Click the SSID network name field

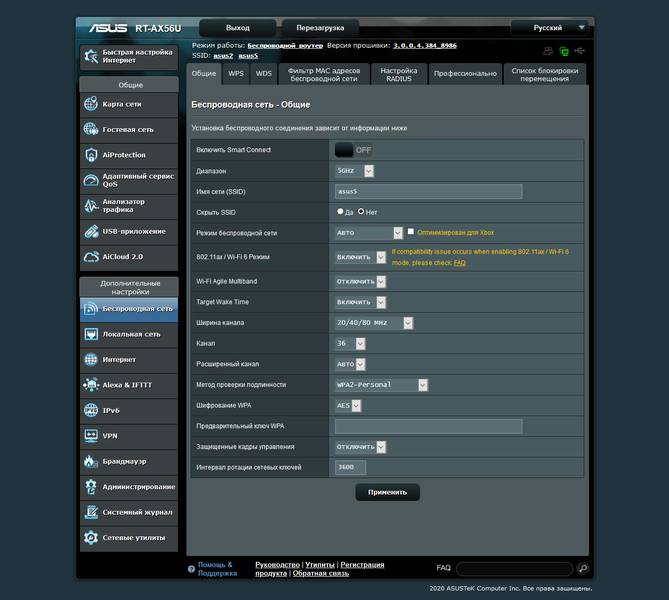[x=428, y=192]
